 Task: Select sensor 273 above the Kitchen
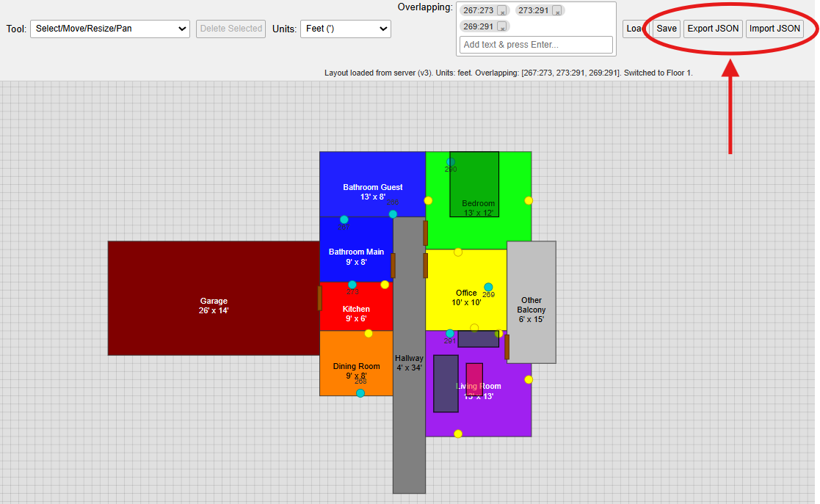coord(352,285)
